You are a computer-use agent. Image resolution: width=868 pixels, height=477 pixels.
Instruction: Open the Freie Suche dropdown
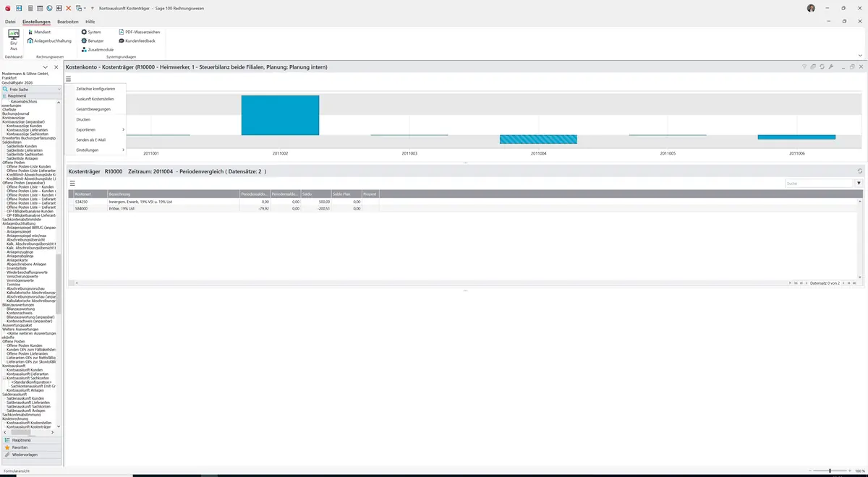(59, 89)
